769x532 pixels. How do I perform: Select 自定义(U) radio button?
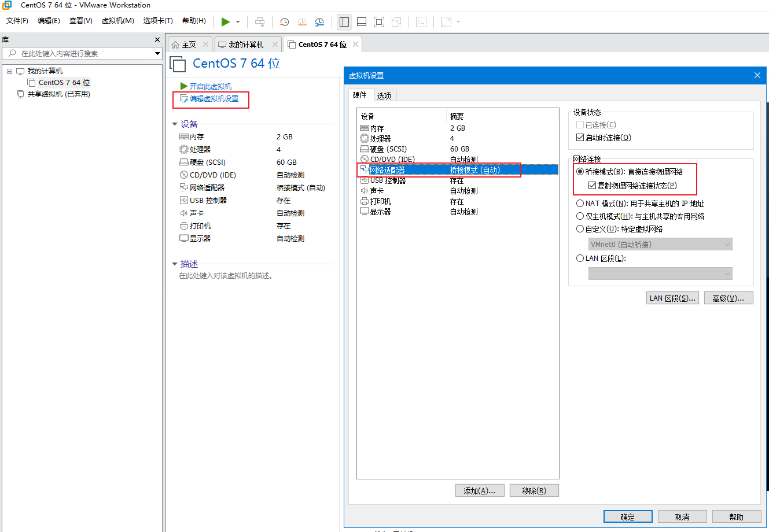coord(580,229)
